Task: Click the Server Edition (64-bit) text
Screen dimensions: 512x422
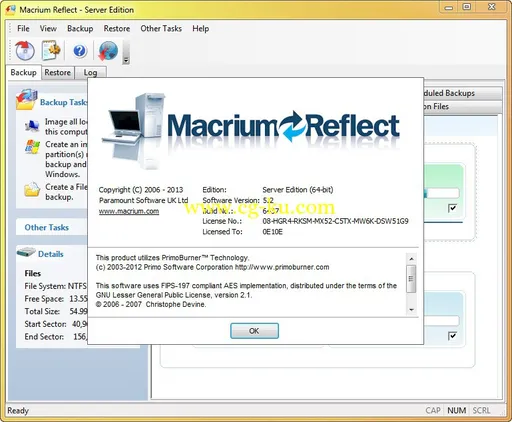Action: point(298,190)
